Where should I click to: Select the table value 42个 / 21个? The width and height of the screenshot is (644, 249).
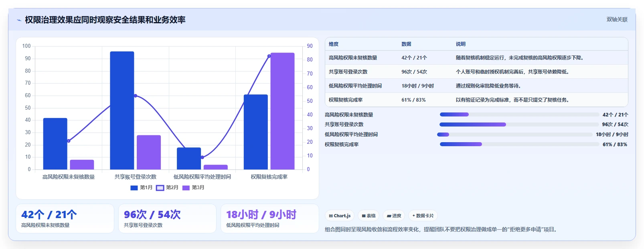pyautogui.click(x=414, y=58)
